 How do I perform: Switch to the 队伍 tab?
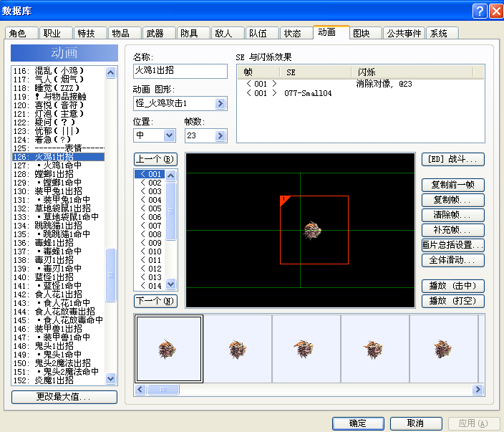[261, 33]
